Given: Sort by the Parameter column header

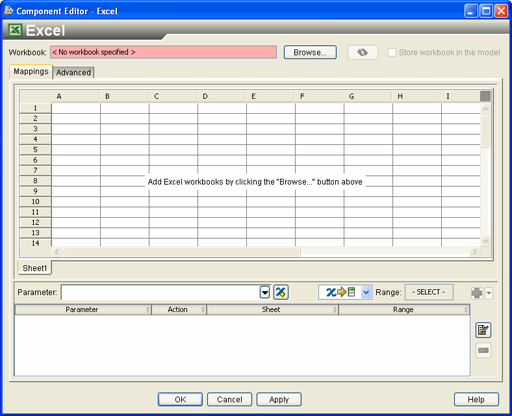Looking at the screenshot, I should click(x=82, y=310).
